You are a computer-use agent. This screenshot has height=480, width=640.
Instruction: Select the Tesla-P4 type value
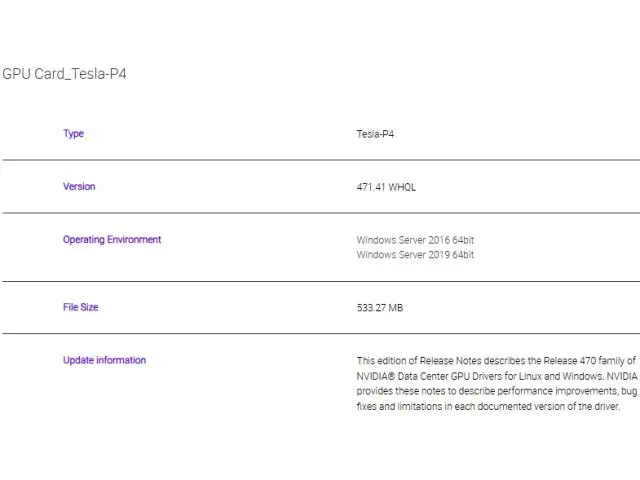coord(377,134)
